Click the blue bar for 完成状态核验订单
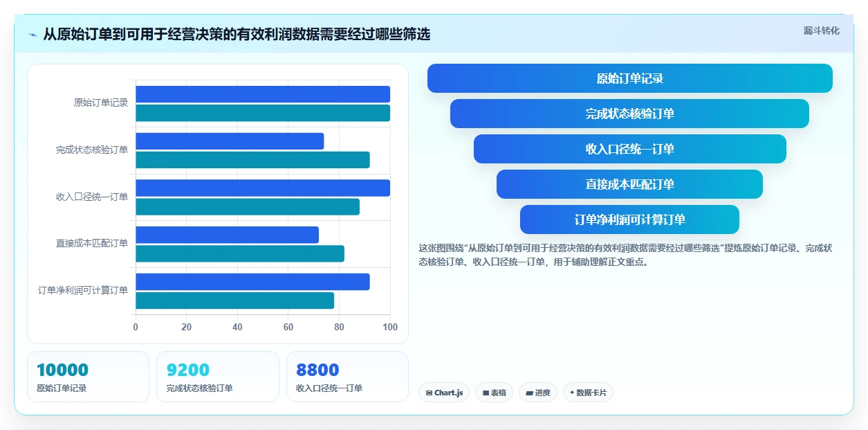The image size is (868, 430). coord(230,141)
